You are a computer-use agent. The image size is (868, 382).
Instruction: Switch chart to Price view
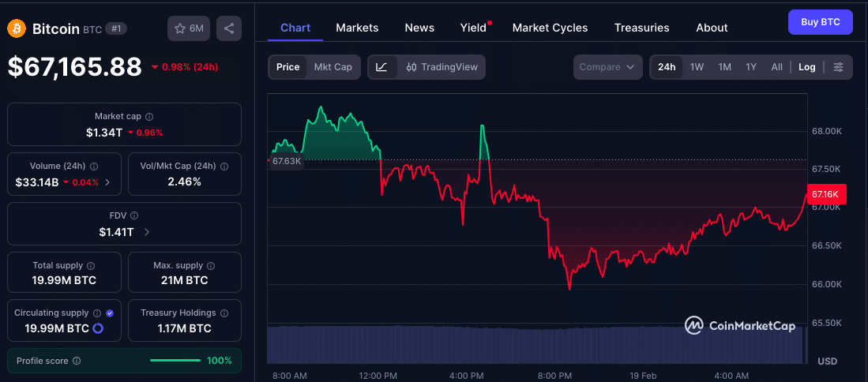pyautogui.click(x=287, y=67)
